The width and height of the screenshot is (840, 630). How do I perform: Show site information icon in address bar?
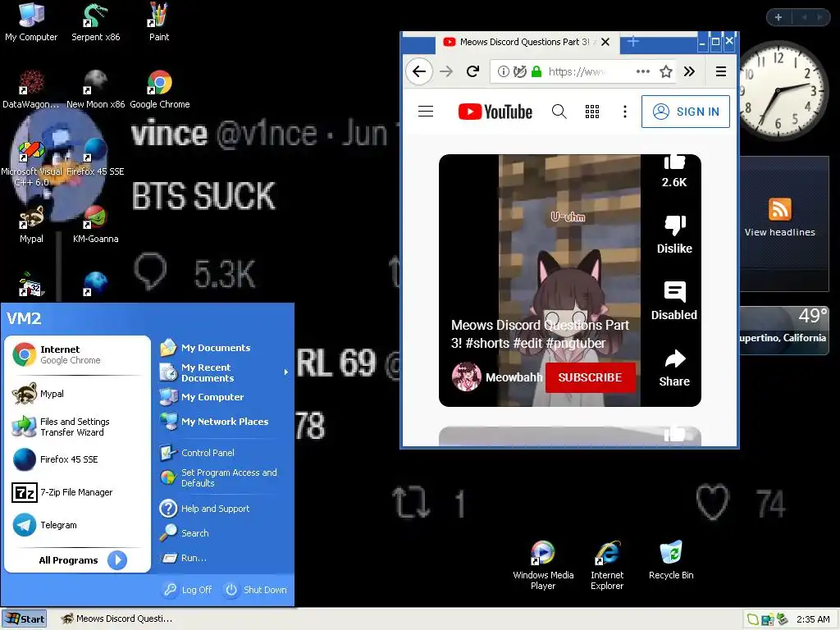pyautogui.click(x=503, y=71)
